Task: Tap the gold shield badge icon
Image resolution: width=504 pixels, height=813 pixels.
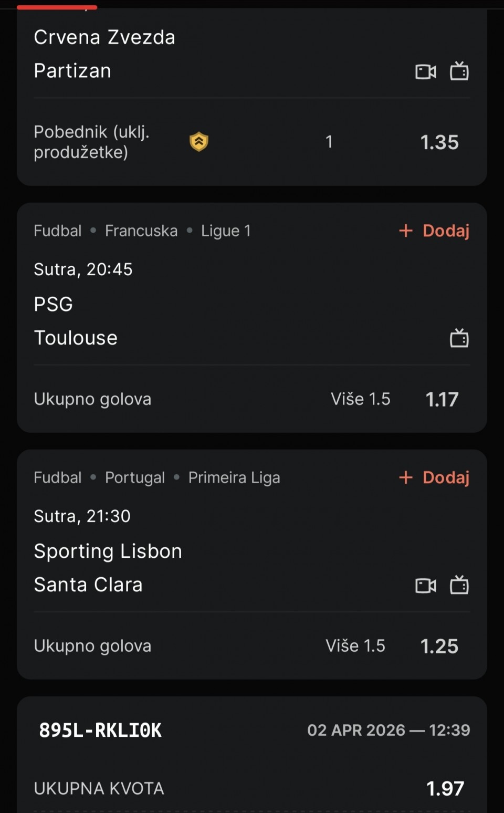Action: coord(199,142)
